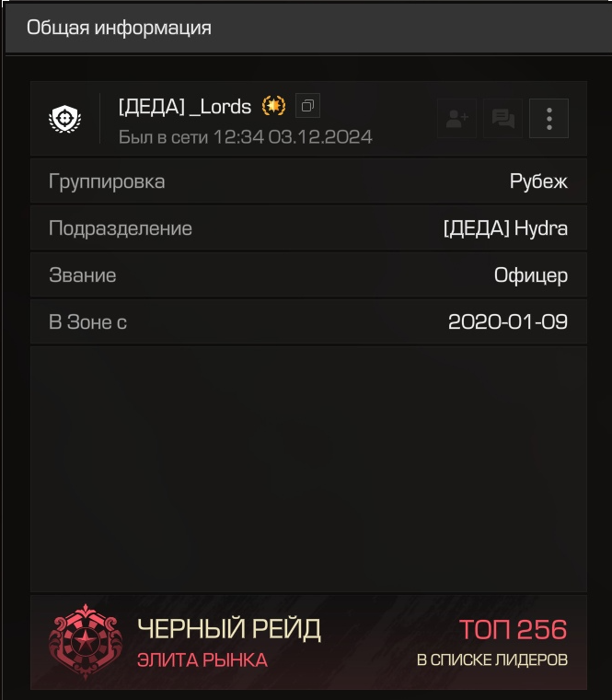Select the [ДЕДА] _Lords player name
The width and height of the screenshot is (612, 700).
click(185, 107)
